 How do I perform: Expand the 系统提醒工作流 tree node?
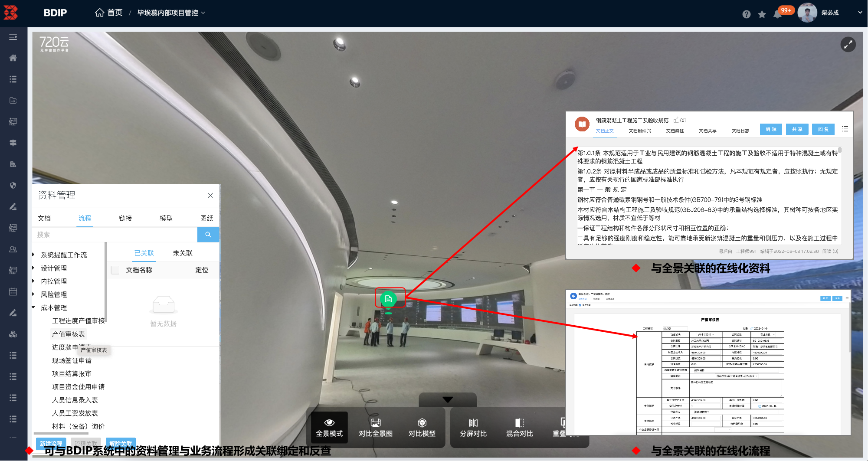(33, 255)
